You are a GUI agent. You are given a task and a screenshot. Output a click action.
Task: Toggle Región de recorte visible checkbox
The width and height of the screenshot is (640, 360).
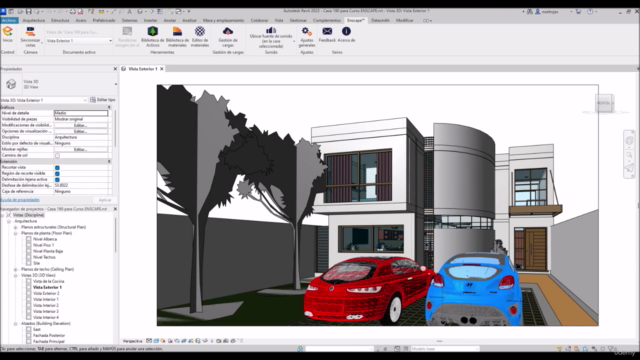point(57,174)
